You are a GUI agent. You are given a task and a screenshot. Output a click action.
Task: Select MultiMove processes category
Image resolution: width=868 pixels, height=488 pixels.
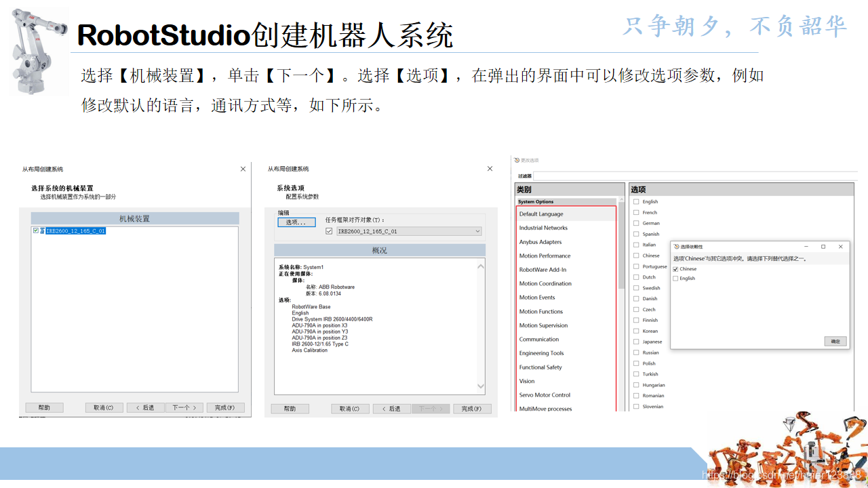[x=566, y=408]
